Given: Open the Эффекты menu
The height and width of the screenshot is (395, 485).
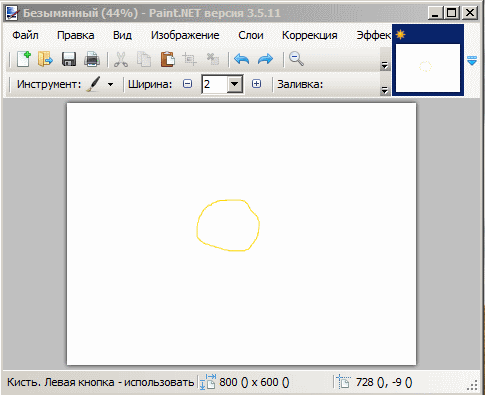Looking at the screenshot, I should [x=374, y=35].
